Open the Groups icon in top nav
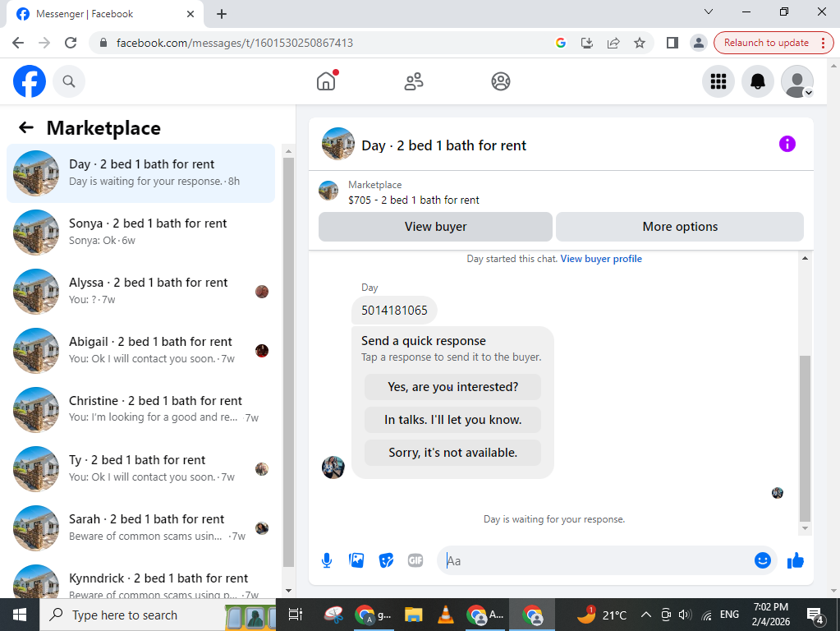 coord(501,81)
